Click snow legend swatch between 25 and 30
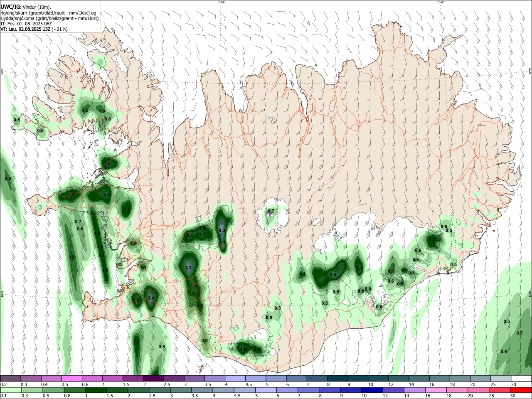532x399 pixels. click(x=501, y=378)
